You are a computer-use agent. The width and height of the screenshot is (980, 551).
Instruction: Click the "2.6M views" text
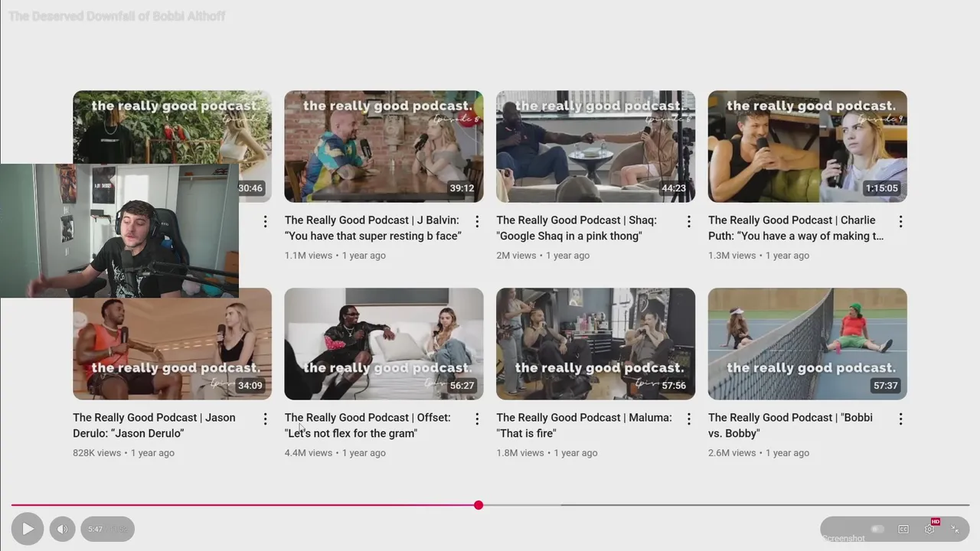(732, 453)
